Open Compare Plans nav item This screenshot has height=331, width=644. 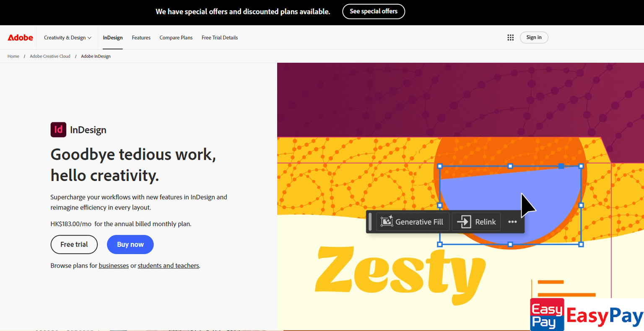[x=176, y=38]
